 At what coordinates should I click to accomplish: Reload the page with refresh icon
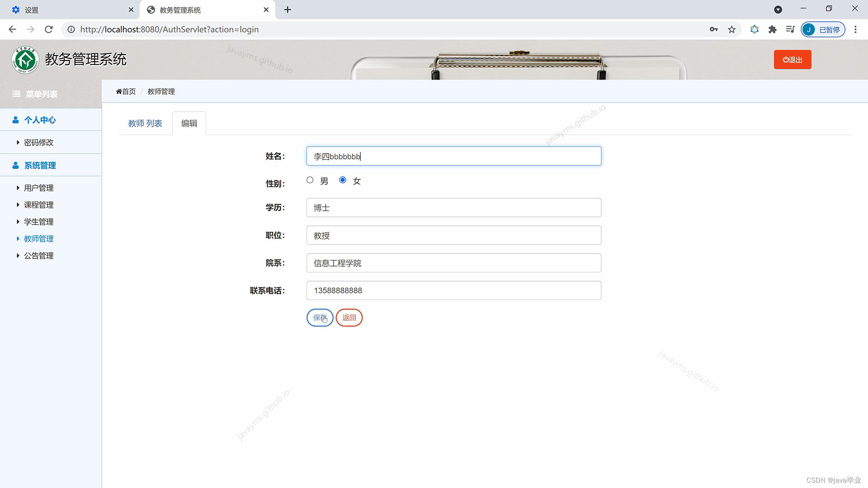click(49, 29)
